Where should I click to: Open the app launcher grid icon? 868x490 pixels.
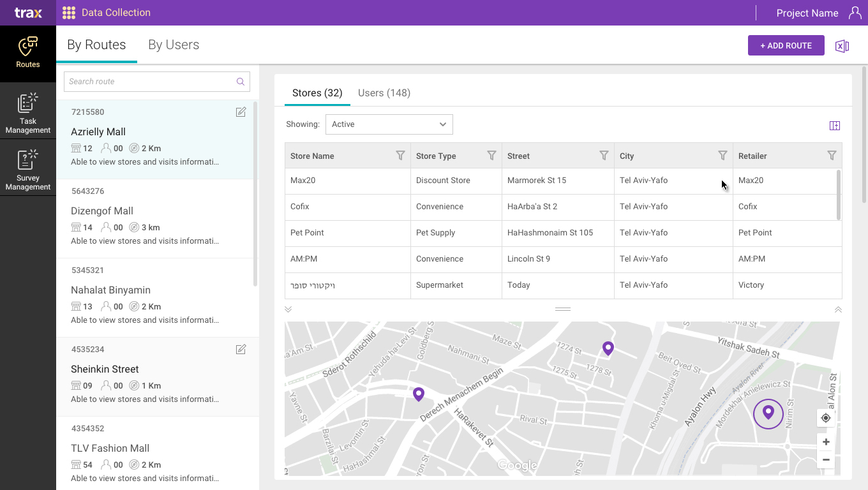(69, 13)
